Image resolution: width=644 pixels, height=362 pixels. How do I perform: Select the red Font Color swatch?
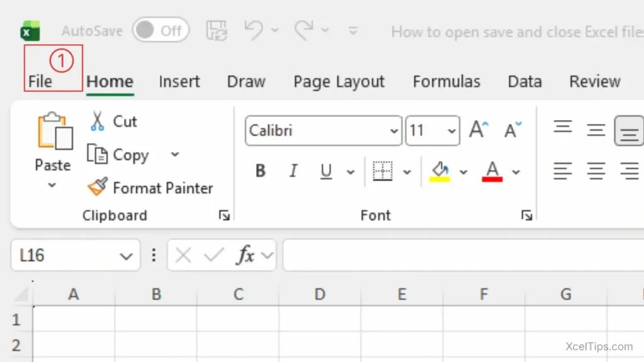pyautogui.click(x=494, y=170)
